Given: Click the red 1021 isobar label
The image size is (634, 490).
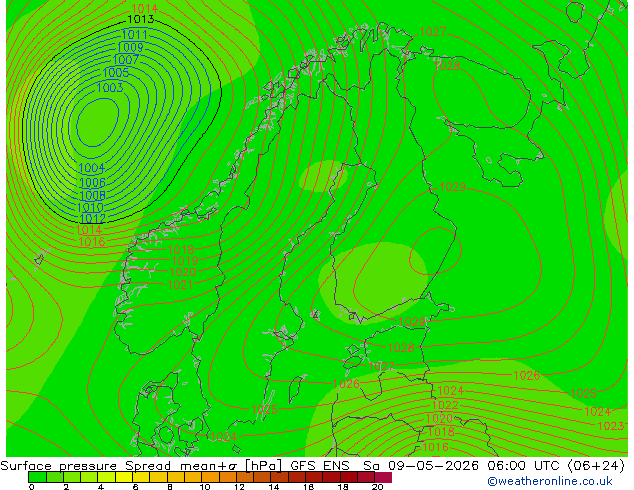Looking at the screenshot, I should (x=180, y=284).
